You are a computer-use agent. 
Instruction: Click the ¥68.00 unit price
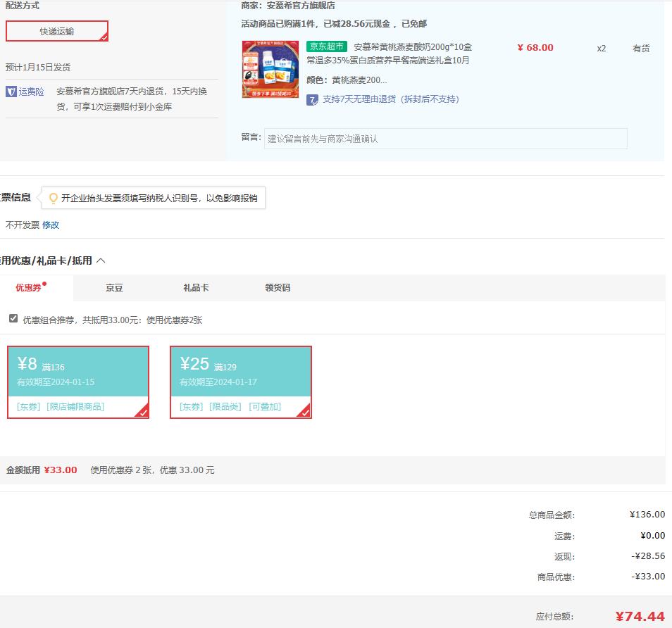point(535,48)
